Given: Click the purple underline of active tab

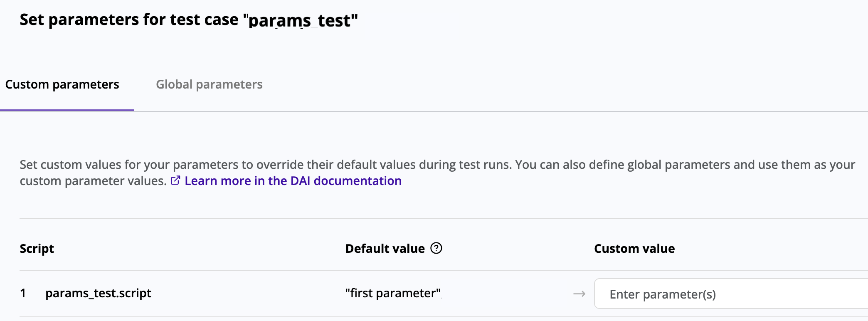Looking at the screenshot, I should tap(67, 110).
